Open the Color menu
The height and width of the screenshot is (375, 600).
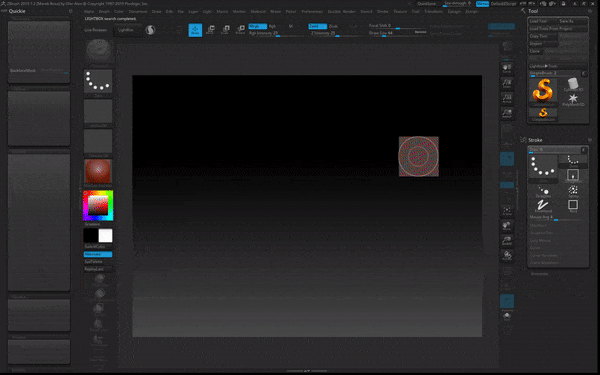pos(119,12)
